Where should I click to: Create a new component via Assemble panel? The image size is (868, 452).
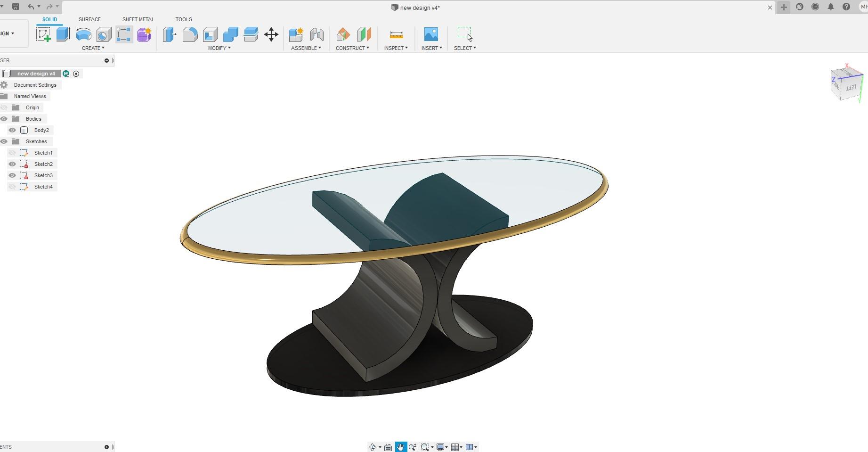pyautogui.click(x=296, y=34)
